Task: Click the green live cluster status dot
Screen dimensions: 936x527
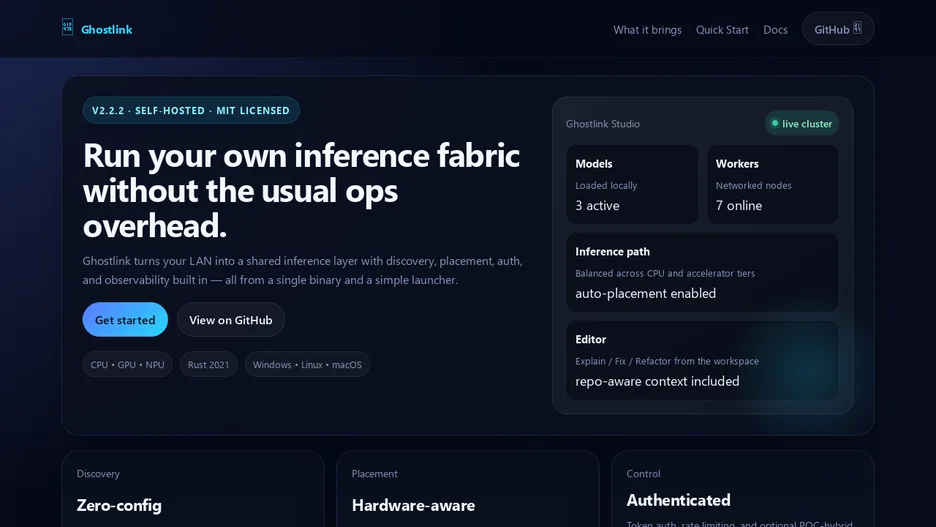Action: point(775,124)
